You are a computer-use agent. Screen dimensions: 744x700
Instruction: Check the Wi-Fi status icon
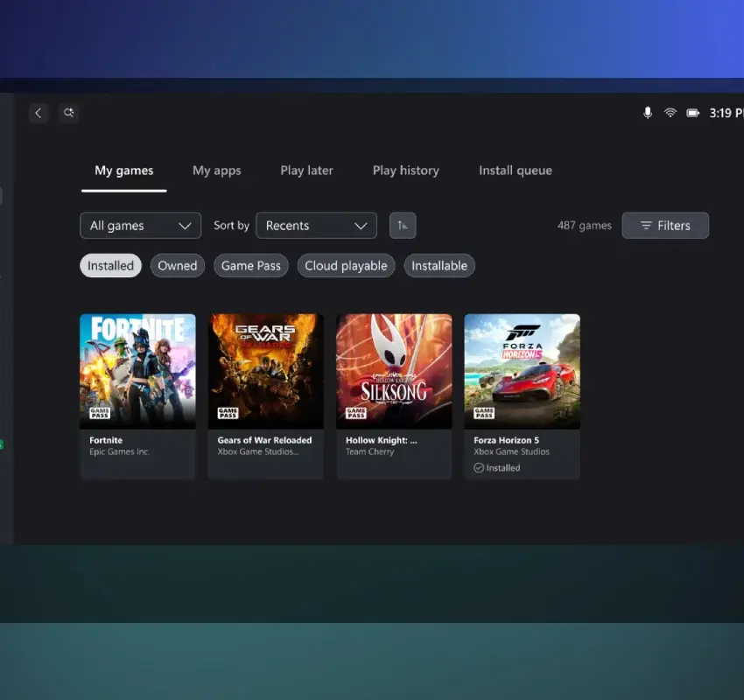670,112
